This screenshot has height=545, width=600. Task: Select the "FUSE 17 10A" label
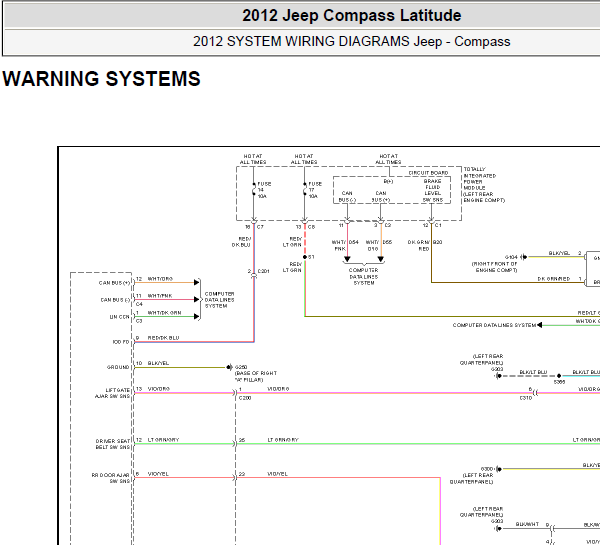point(315,190)
